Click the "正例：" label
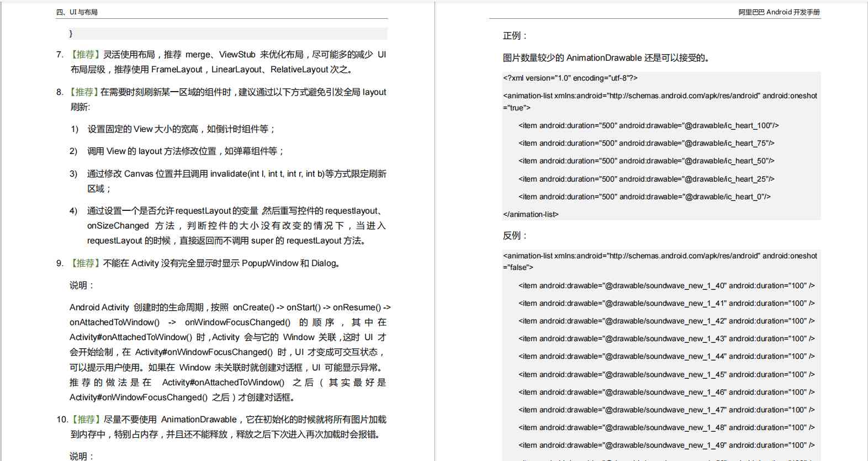 (x=515, y=36)
